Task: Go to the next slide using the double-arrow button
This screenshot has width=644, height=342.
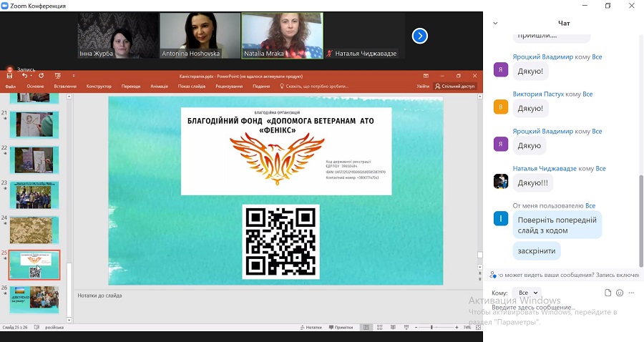Action: pyautogui.click(x=479, y=279)
